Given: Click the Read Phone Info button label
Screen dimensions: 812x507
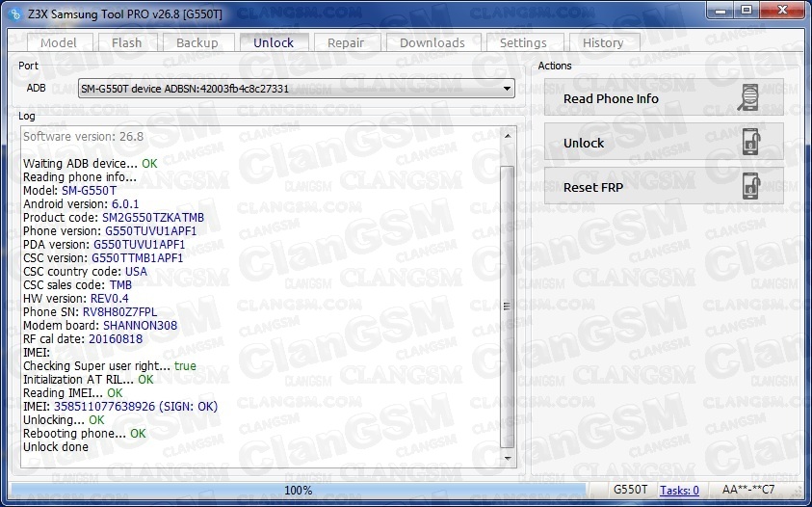Looking at the screenshot, I should (x=611, y=98).
